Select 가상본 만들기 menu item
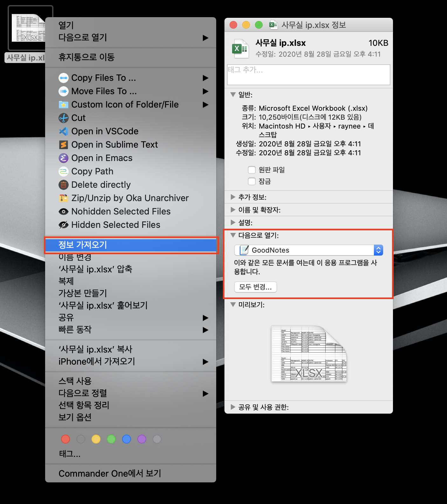Viewport: 447px width, 504px height. 131,293
